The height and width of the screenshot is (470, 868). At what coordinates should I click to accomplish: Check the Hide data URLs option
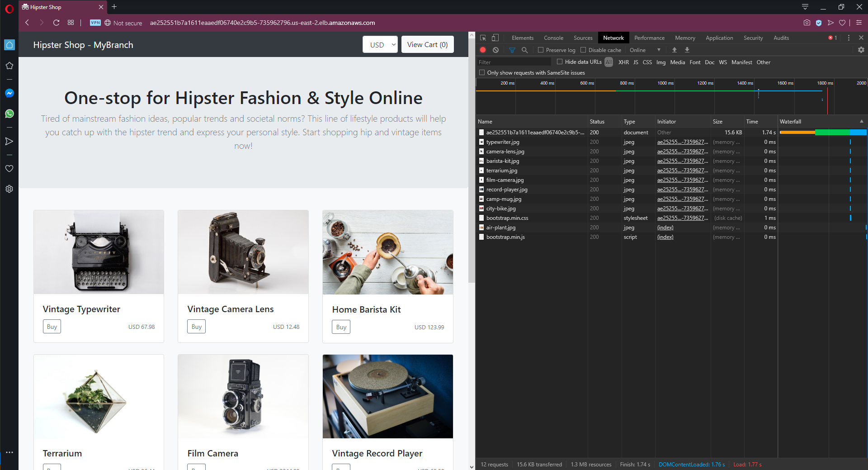coord(560,62)
